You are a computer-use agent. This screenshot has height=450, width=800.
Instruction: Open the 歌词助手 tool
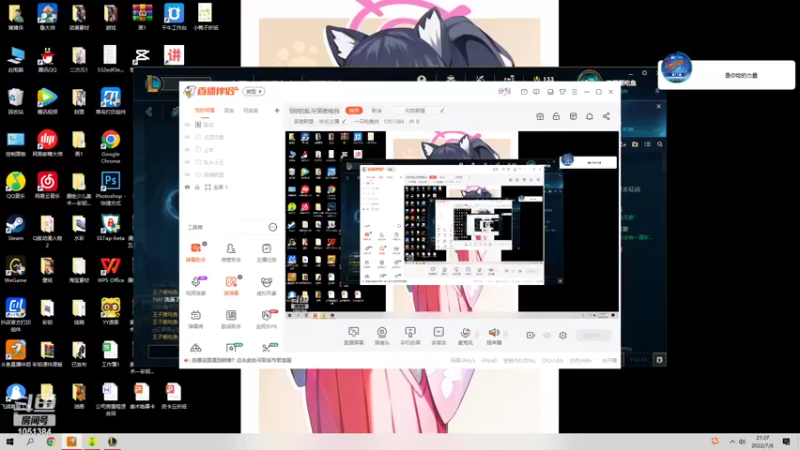pyautogui.click(x=231, y=319)
